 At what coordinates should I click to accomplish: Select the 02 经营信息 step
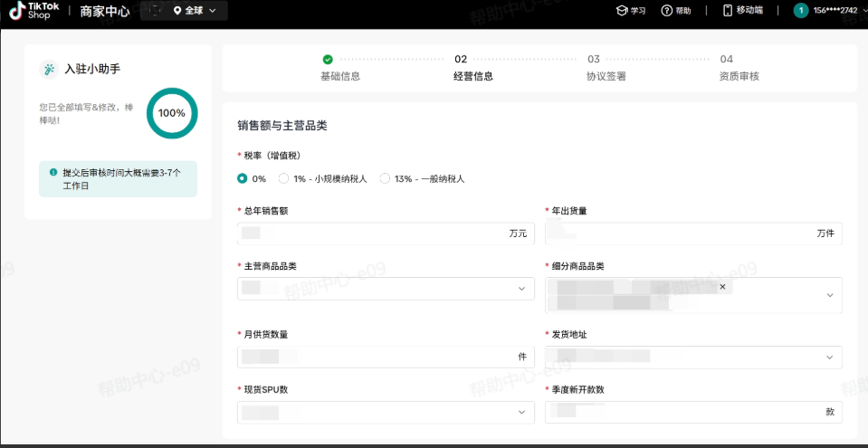(x=473, y=68)
